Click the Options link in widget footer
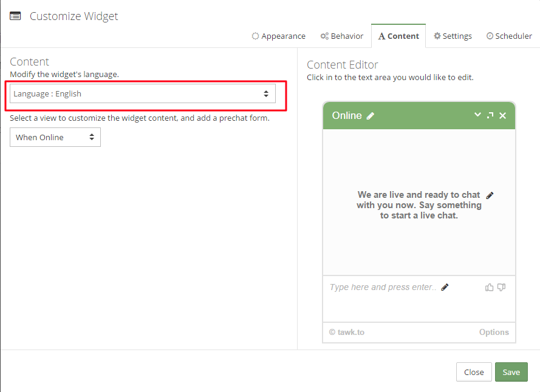The height and width of the screenshot is (392, 540). [x=494, y=332]
